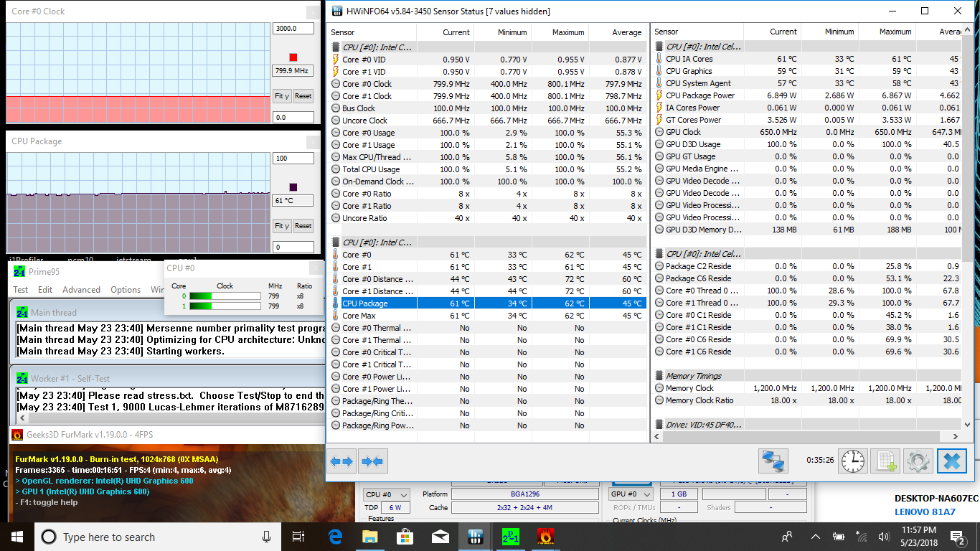Click thermometer icon beside CPU IA Cores
The image size is (980, 551).
(x=659, y=59)
